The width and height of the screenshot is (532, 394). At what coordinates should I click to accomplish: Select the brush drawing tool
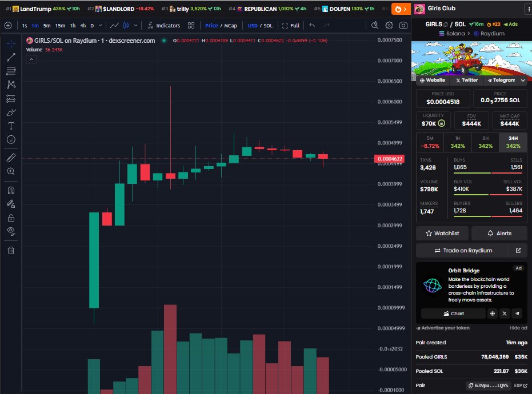[11, 112]
